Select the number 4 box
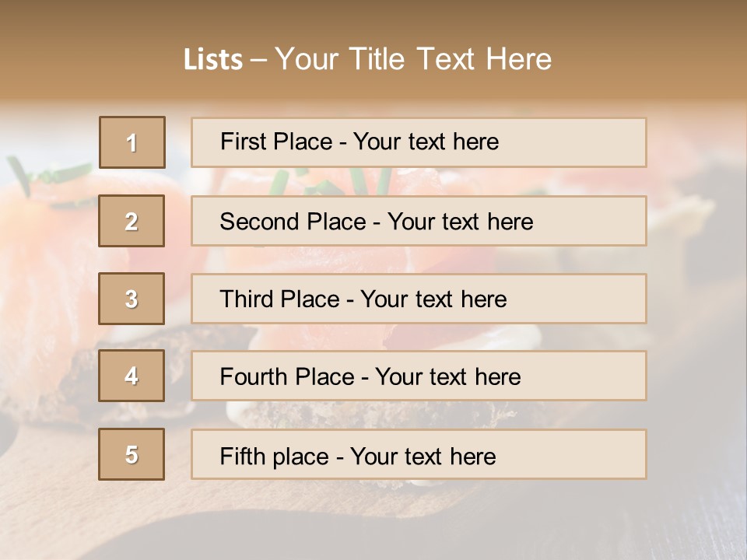 132,376
